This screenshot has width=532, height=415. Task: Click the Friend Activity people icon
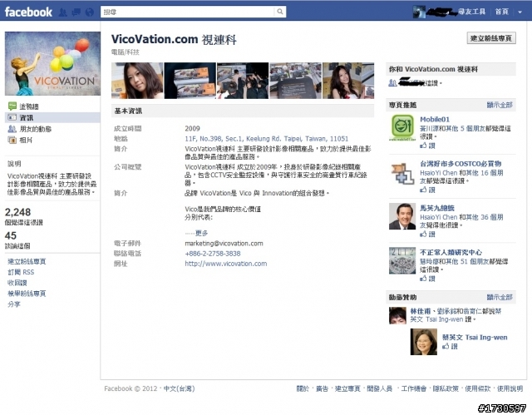12,129
